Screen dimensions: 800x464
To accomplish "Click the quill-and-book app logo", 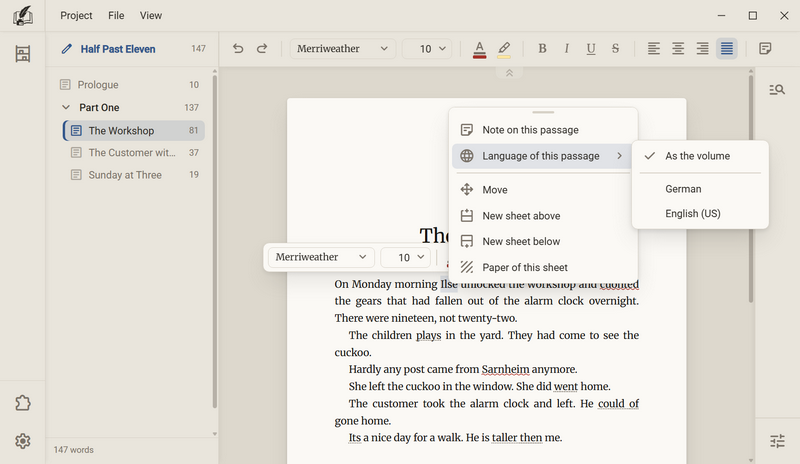I will (22, 16).
